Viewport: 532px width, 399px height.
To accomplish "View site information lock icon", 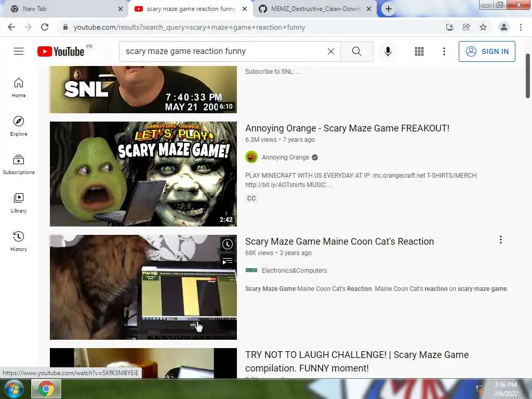I will 65,27.
